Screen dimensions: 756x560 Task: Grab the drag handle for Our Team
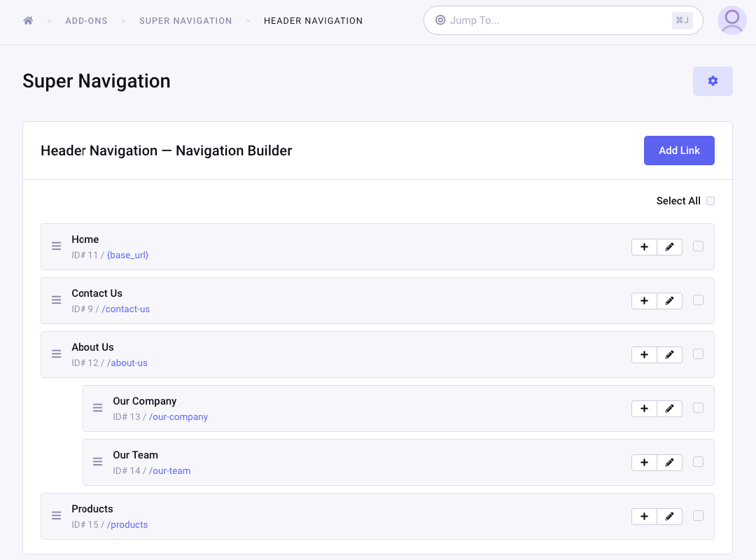coord(98,462)
